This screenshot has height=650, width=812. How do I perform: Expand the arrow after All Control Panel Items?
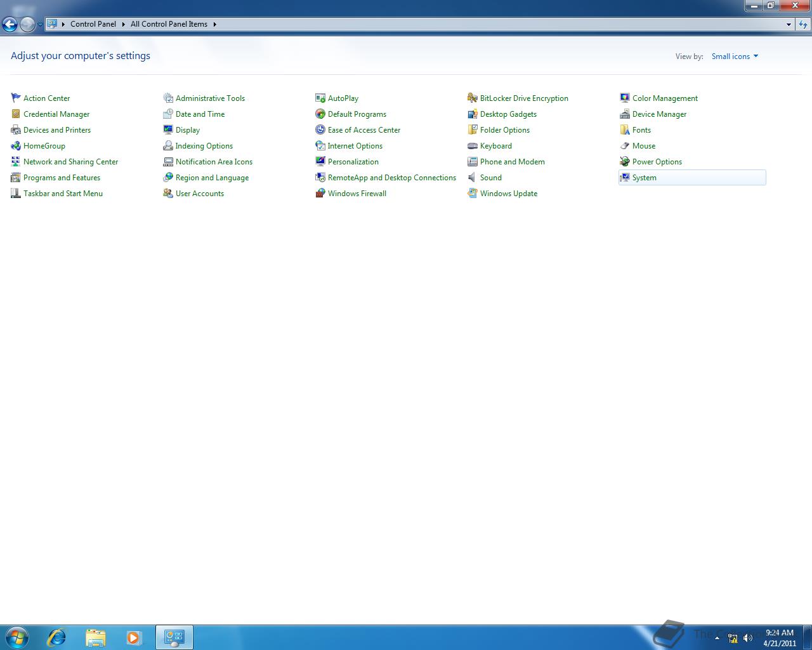coord(214,24)
